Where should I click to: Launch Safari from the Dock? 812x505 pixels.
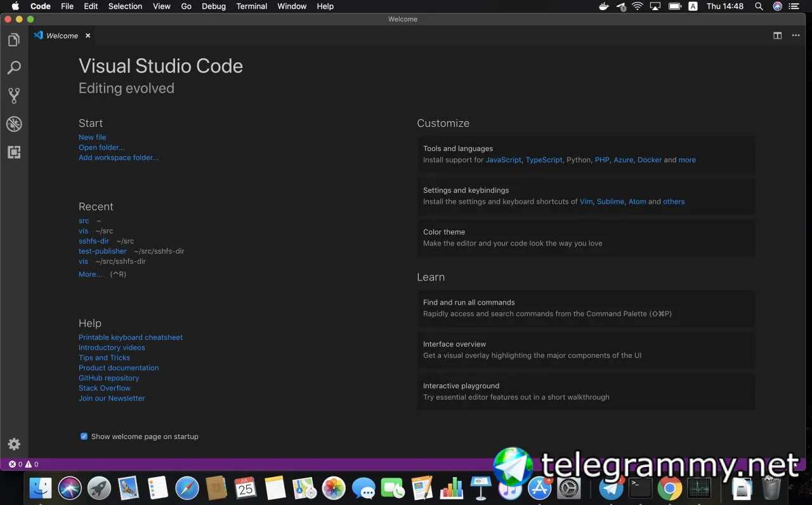pos(187,488)
